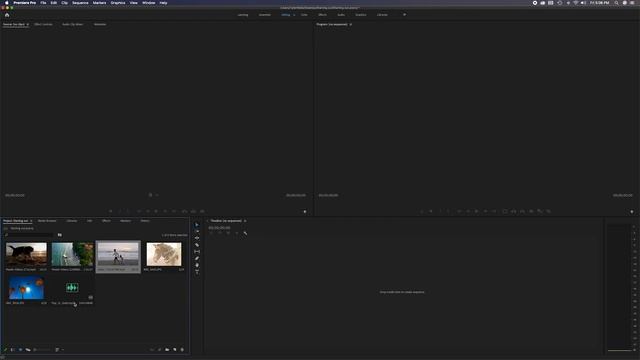Select the Selection tool in the Tools panel
The height and width of the screenshot is (360, 640).
pos(197,225)
